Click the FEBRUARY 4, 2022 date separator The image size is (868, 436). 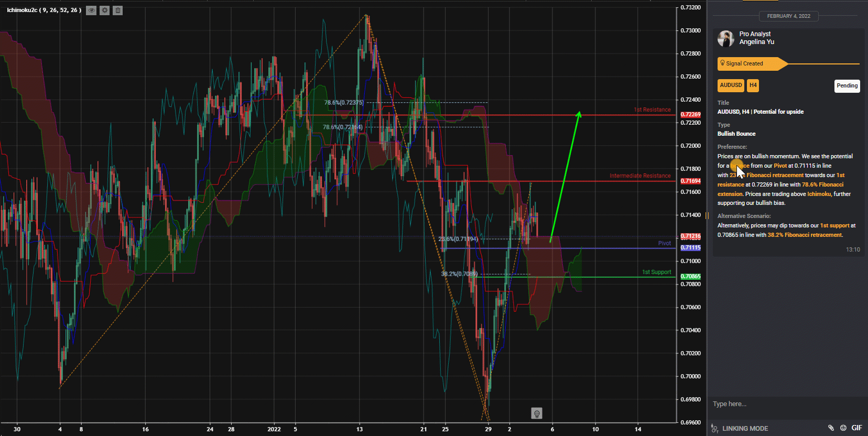point(788,16)
